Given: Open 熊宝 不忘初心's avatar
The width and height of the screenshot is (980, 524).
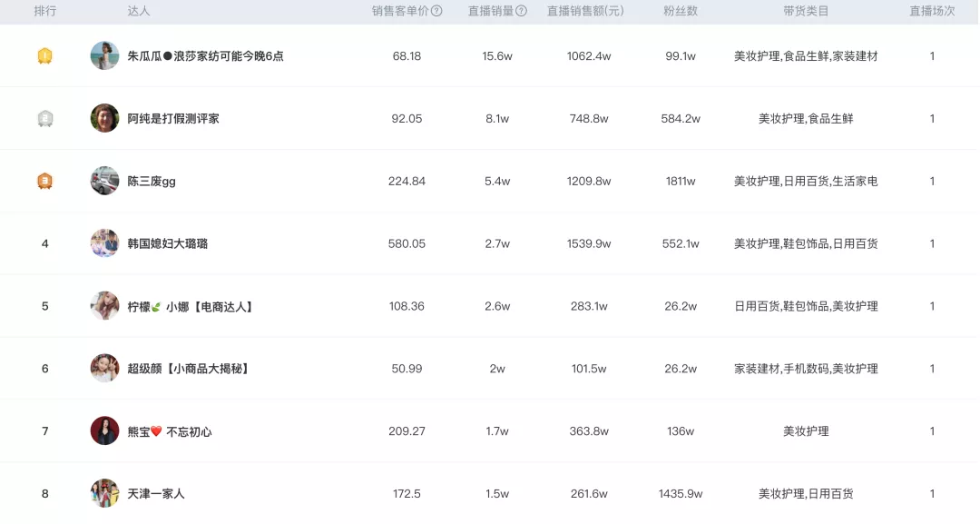Looking at the screenshot, I should point(104,430).
